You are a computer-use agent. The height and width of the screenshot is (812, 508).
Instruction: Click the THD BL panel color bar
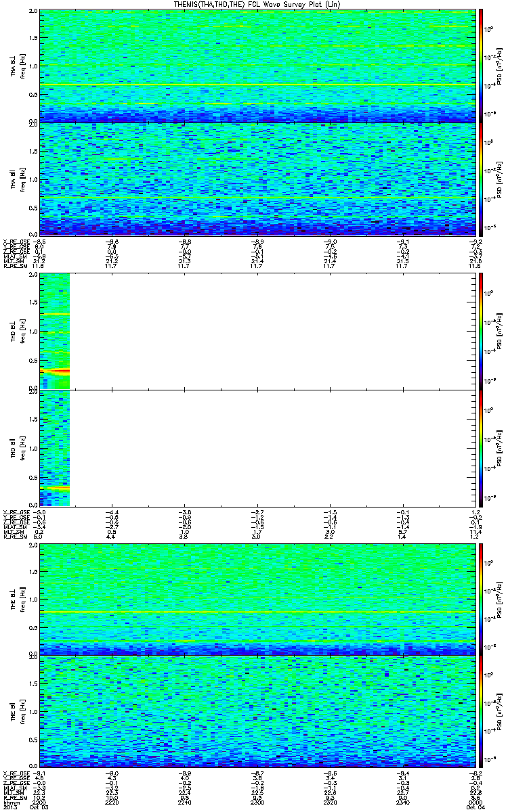pyautogui.click(x=481, y=331)
